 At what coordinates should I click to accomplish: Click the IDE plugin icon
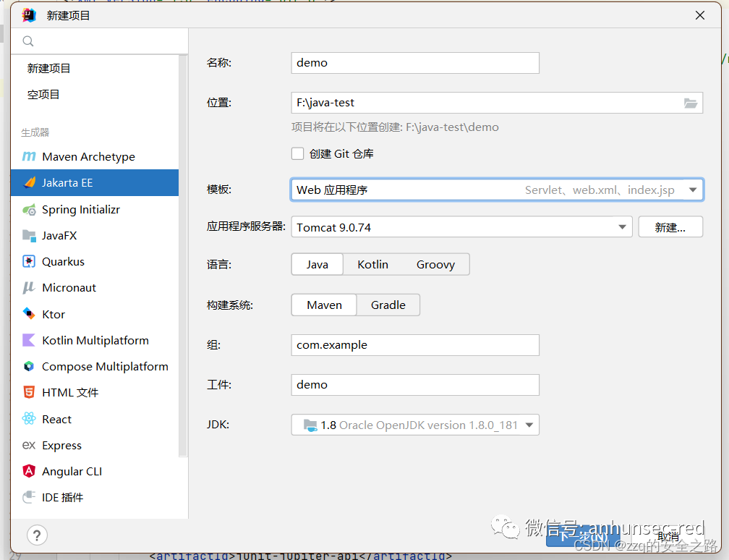(29, 497)
